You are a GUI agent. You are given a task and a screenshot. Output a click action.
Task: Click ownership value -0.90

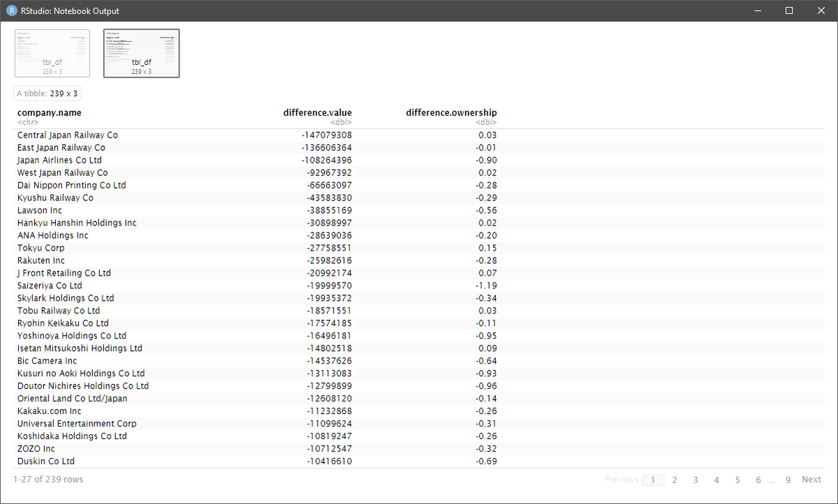click(x=487, y=160)
